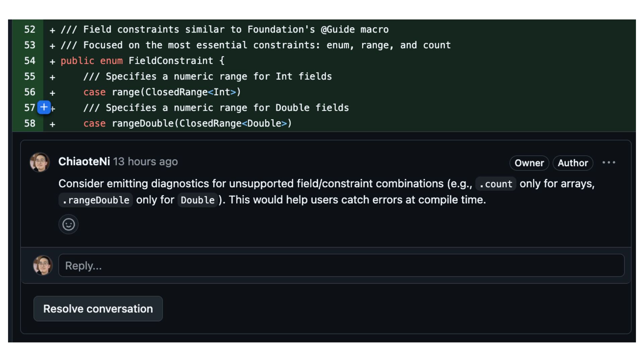Click the Author badge

tap(573, 163)
